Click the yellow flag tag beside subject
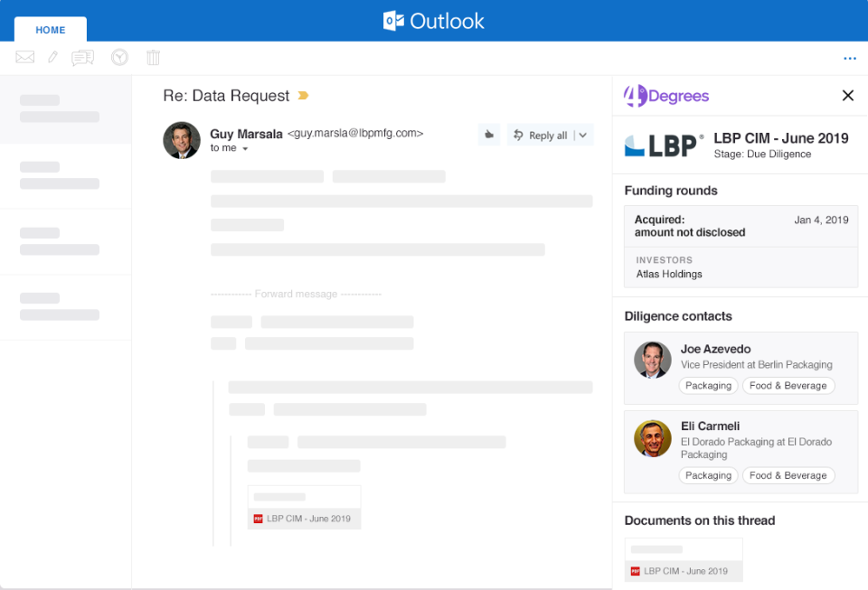This screenshot has width=868, height=590. (x=303, y=96)
